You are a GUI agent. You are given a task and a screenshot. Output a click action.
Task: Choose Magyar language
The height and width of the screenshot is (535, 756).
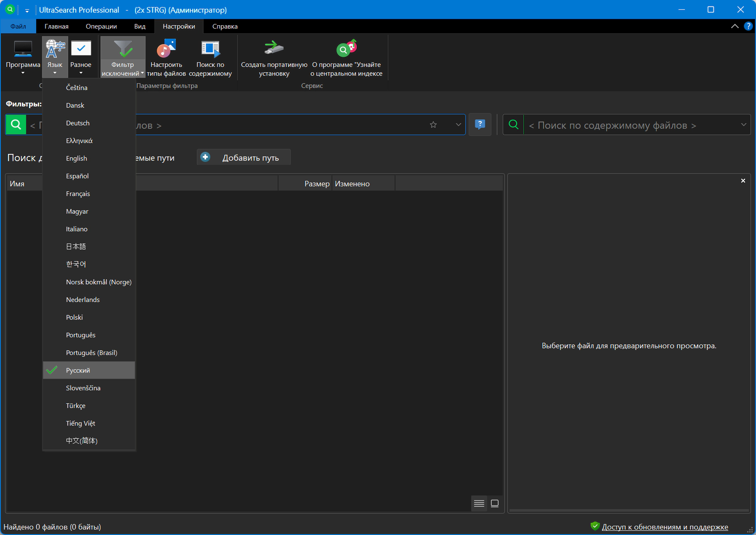point(89,211)
